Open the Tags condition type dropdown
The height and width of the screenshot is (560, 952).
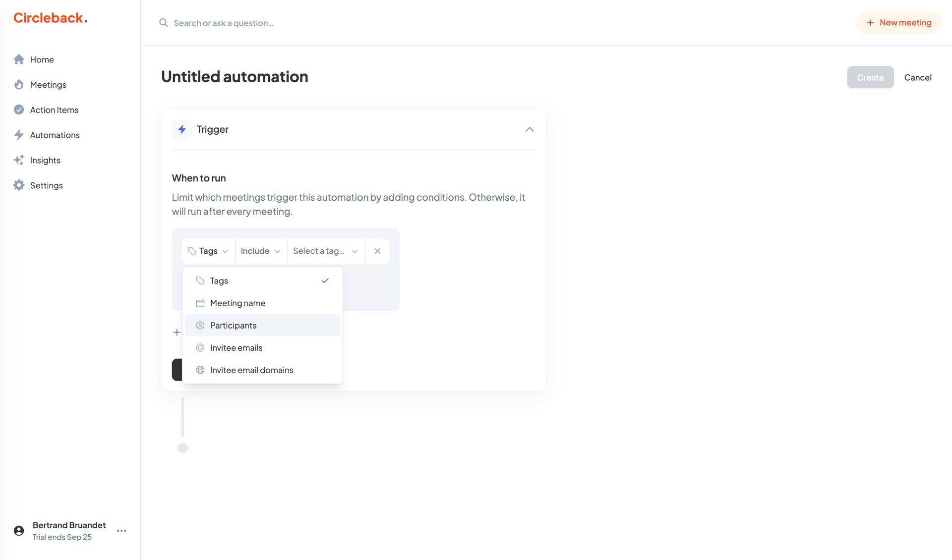click(208, 251)
